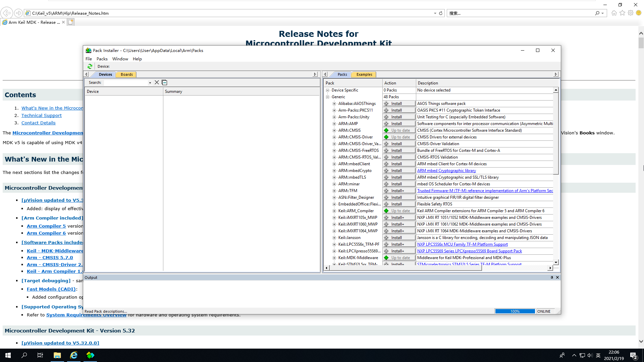The image size is (644, 362).
Task: Select the Window menu in menu bar
Action: pos(119,59)
